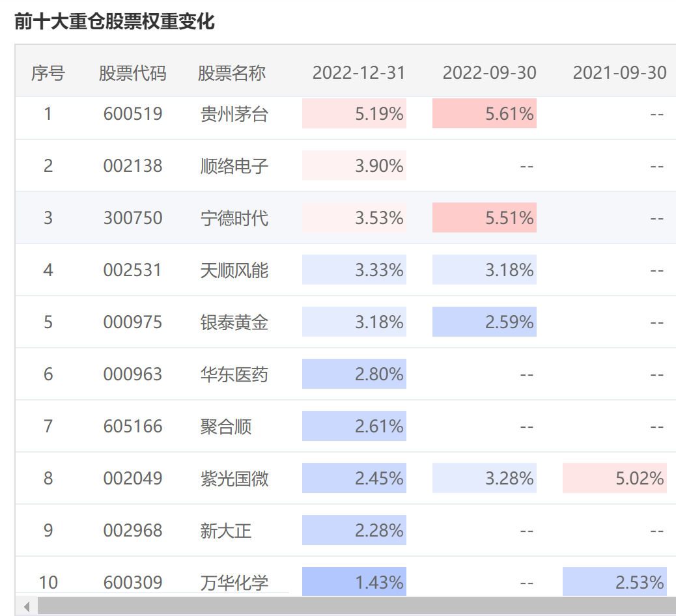Click the 3.28% weight for 紫光国微
Screen dimensions: 676x616
pos(484,478)
